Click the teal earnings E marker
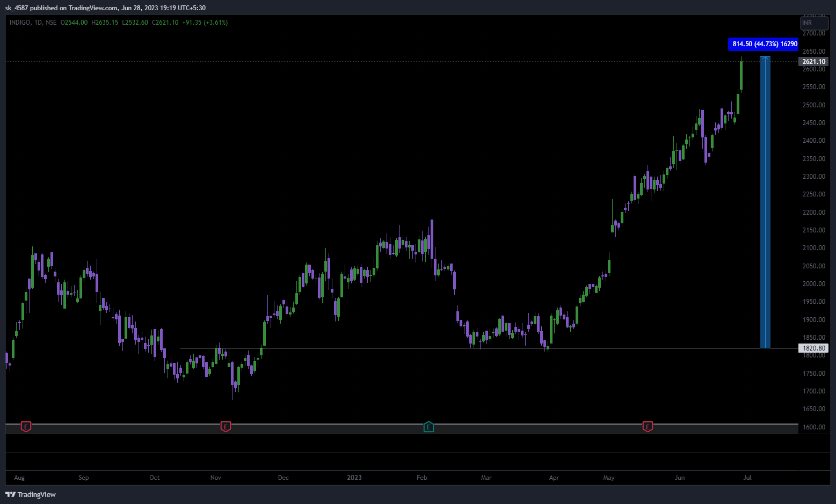This screenshot has height=504, width=836. [x=428, y=427]
